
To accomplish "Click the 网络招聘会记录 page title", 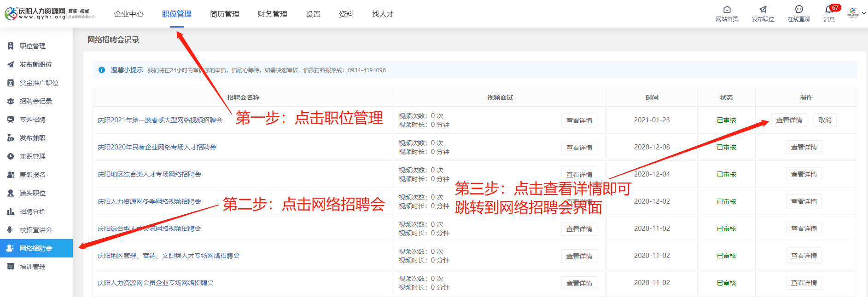I will tap(113, 40).
